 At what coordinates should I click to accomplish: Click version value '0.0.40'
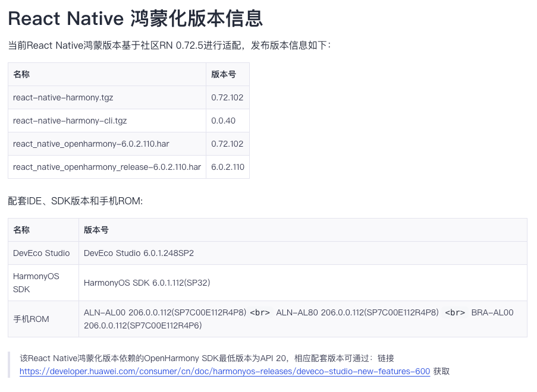(223, 121)
